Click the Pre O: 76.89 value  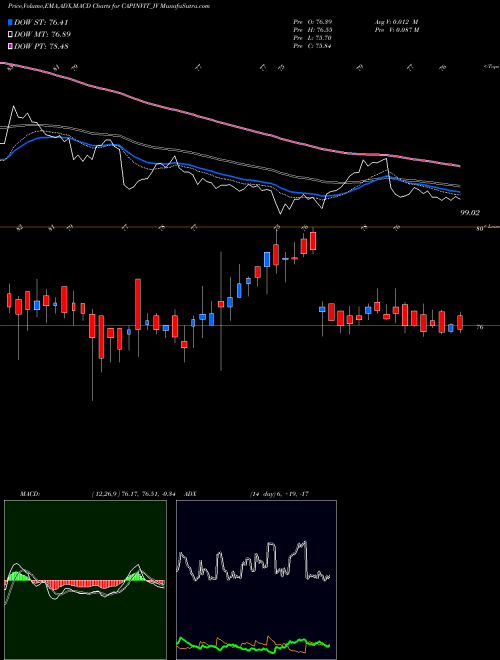pos(312,21)
